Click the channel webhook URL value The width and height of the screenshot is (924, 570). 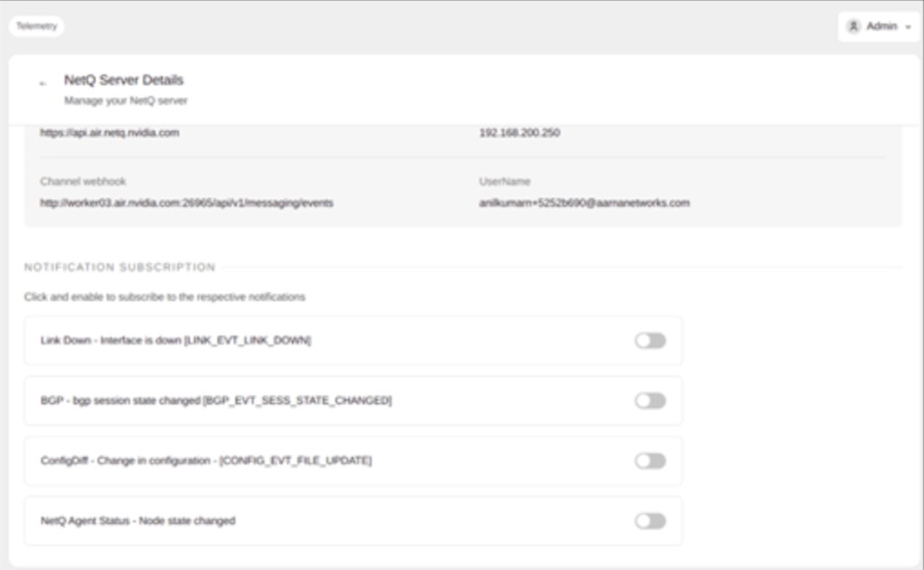[x=187, y=203]
